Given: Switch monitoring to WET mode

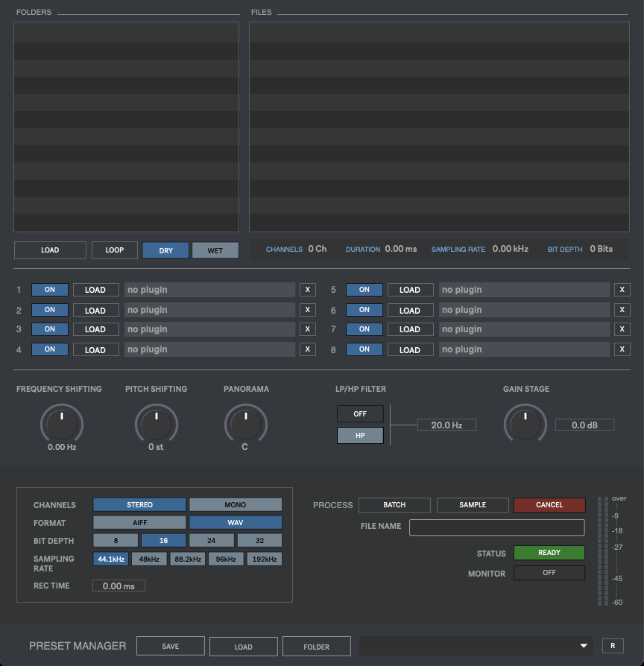Looking at the screenshot, I should (x=215, y=250).
